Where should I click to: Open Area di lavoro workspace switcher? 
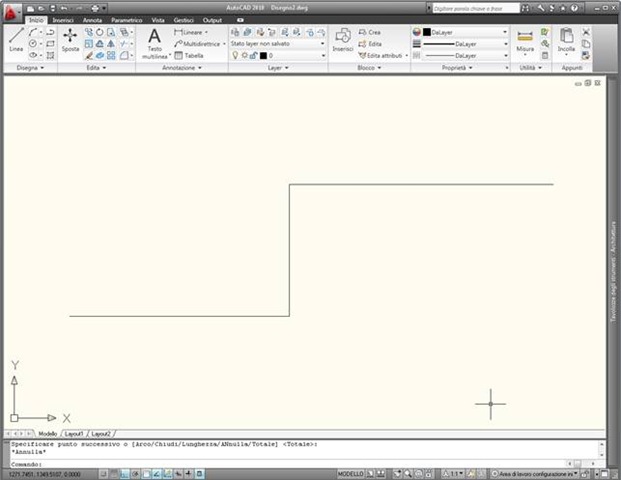point(535,474)
